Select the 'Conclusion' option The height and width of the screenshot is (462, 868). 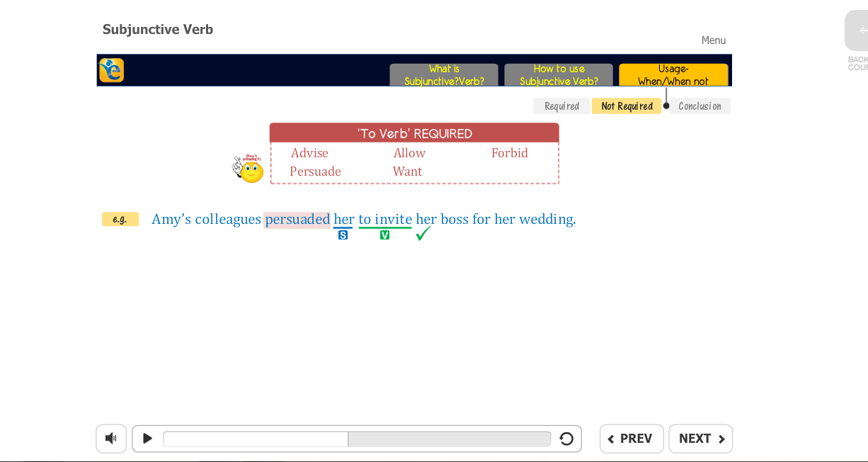click(699, 106)
